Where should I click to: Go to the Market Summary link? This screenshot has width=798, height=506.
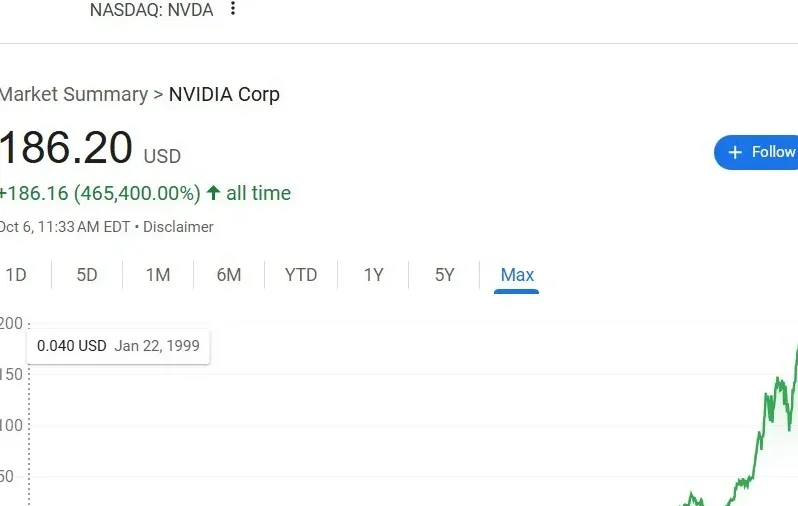(x=73, y=95)
